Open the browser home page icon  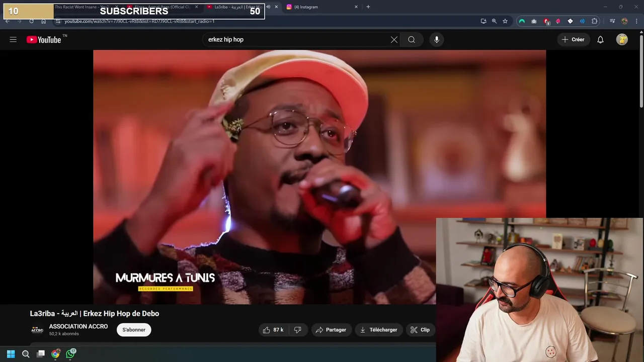44,21
